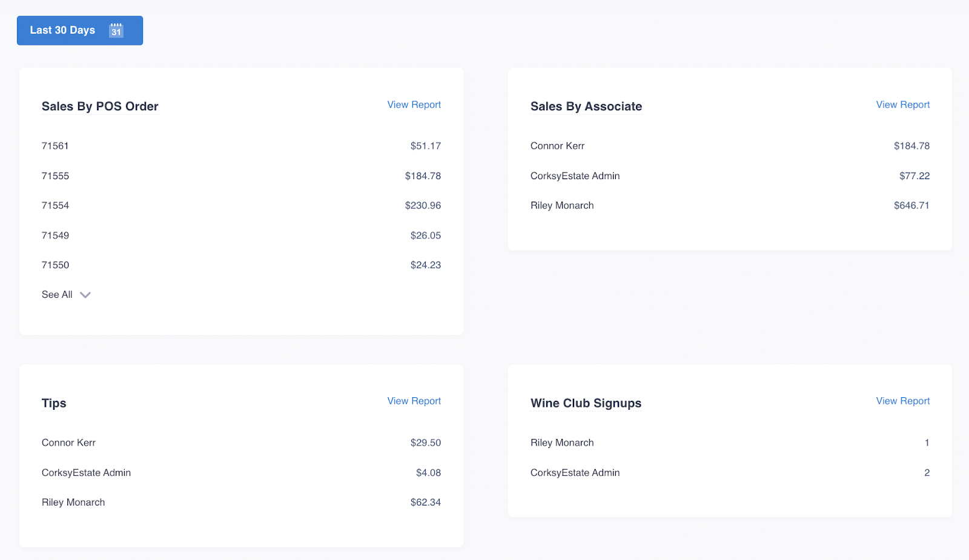This screenshot has height=560, width=969.
Task: Select POS order 71554
Action: click(55, 206)
